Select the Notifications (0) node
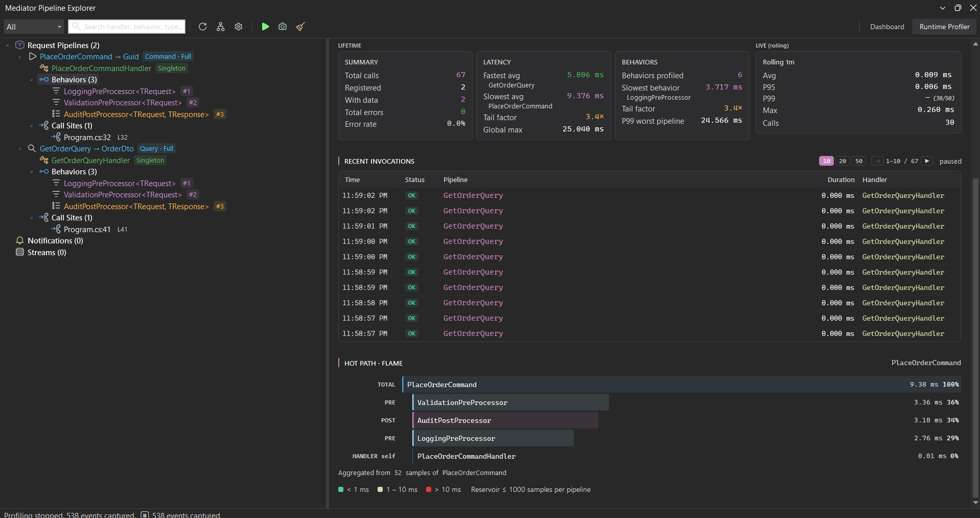This screenshot has height=518, width=980. click(x=55, y=241)
